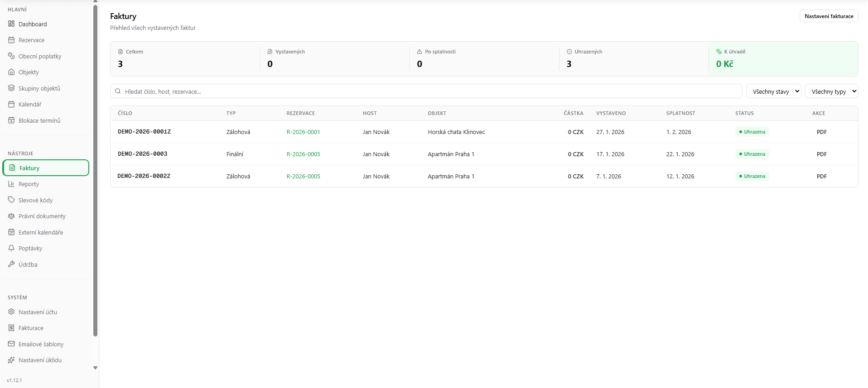Viewport: 868px width, 388px height.
Task: Go to Rezervace section
Action: (x=46, y=40)
